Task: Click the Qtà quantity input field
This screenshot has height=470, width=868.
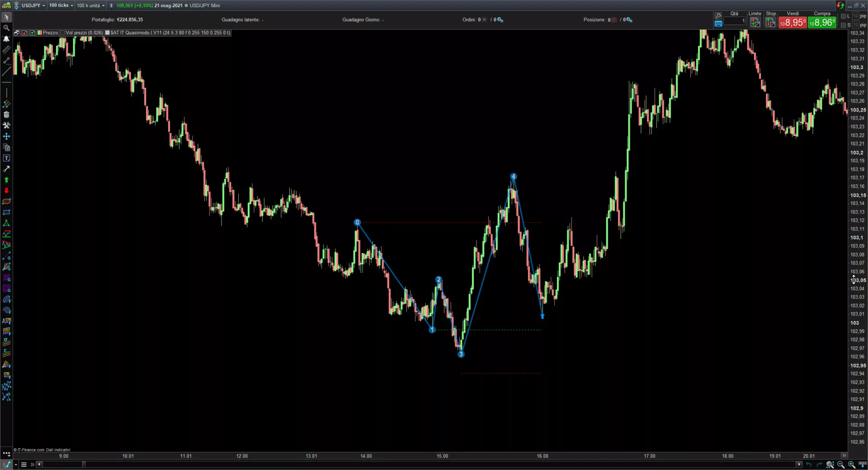Action: point(734,21)
